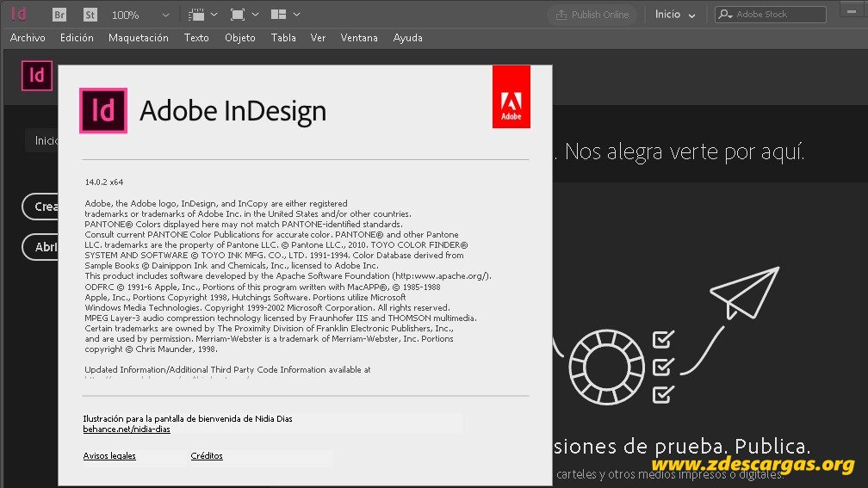Viewport: 868px width, 488px height.
Task: Open the 100% zoom level dropdown
Action: point(165,15)
